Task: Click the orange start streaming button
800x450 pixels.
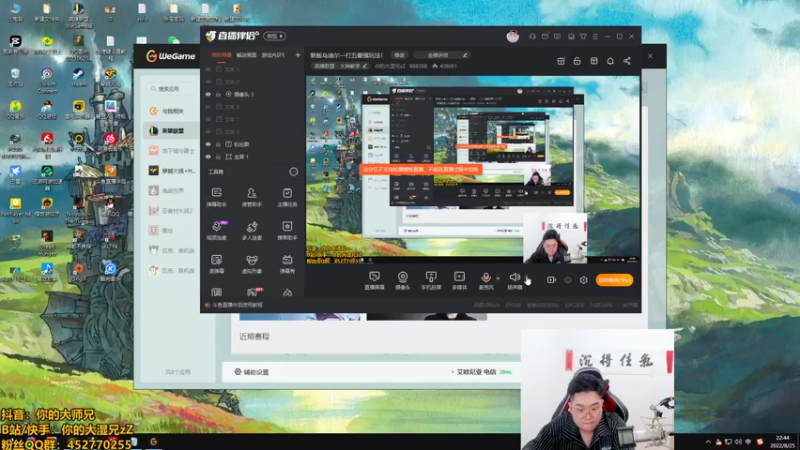Action: coord(614,280)
